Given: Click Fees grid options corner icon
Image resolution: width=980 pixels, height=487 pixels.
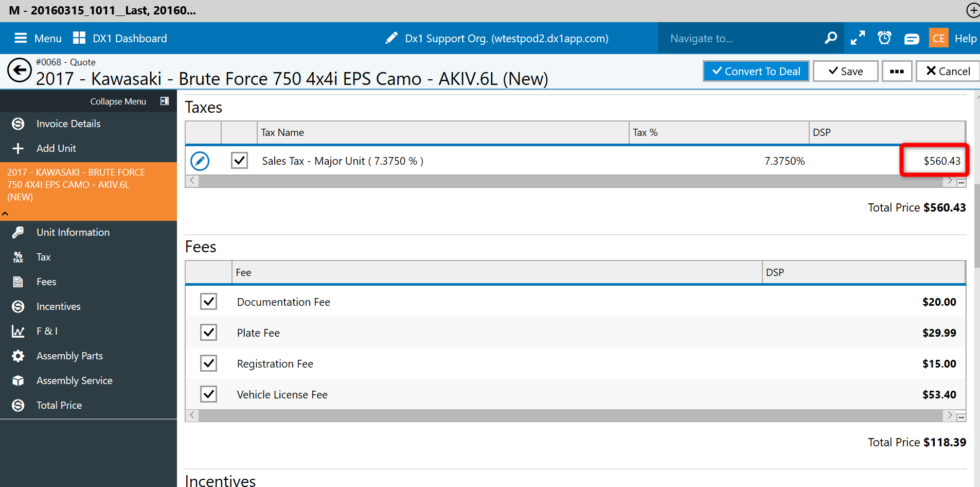Looking at the screenshot, I should point(961,416).
